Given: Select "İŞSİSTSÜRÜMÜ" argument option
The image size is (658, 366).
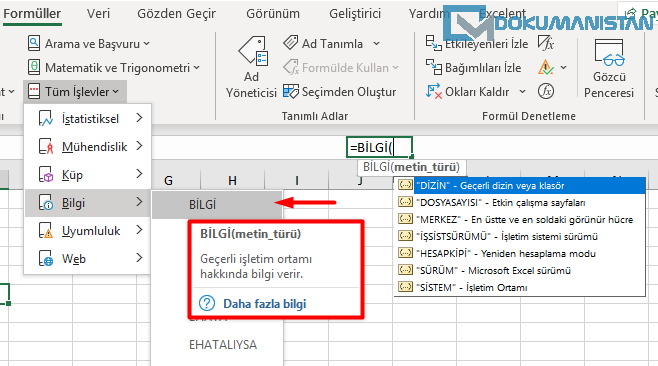Looking at the screenshot, I should pos(520,236).
